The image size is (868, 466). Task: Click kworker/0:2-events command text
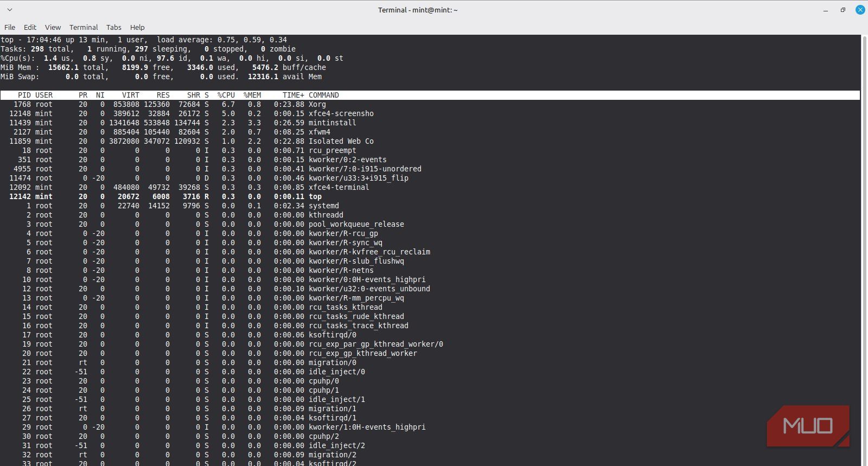[x=348, y=159]
